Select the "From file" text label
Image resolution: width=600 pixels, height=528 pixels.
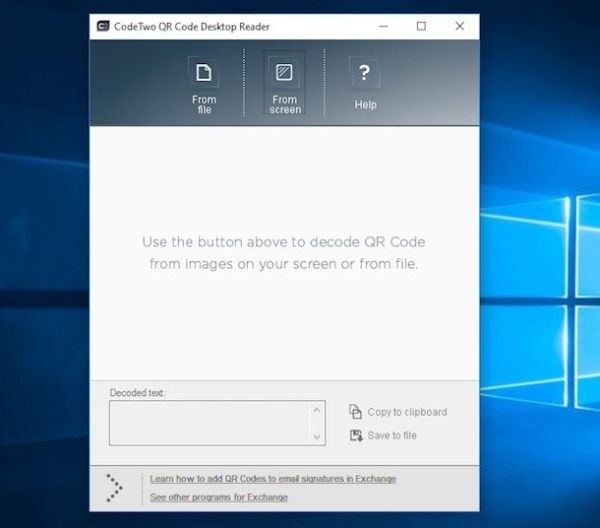[x=204, y=104]
